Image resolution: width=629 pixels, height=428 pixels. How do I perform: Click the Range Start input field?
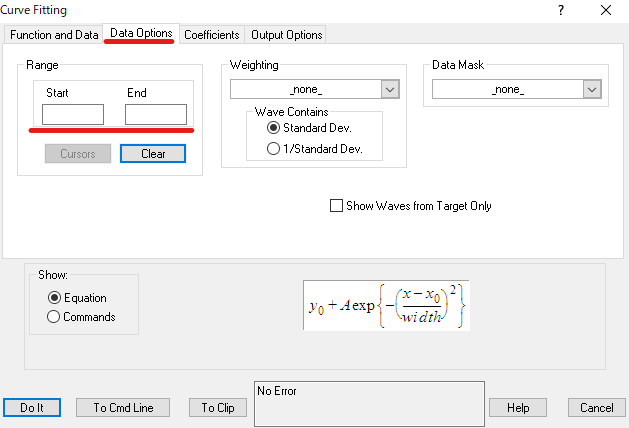pyautogui.click(x=73, y=114)
